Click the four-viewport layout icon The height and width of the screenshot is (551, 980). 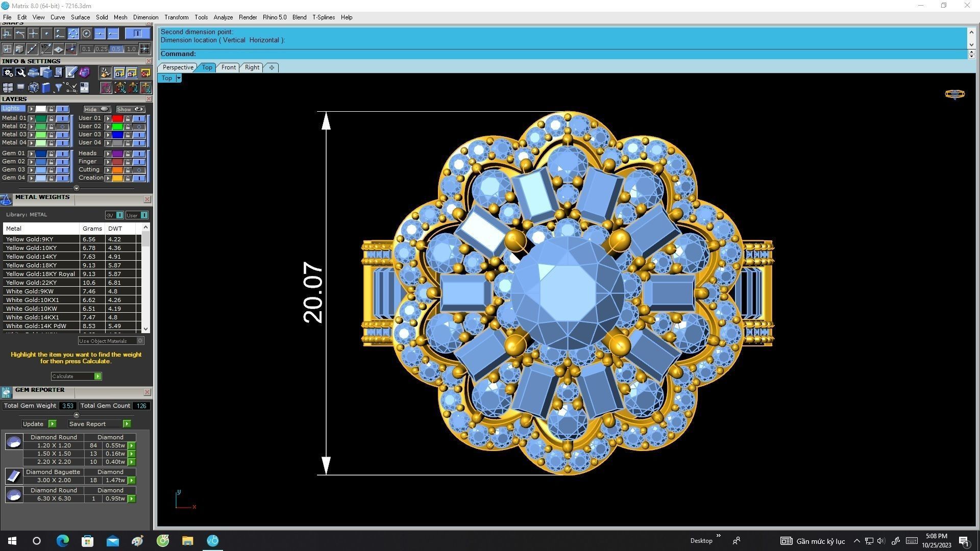point(8,88)
